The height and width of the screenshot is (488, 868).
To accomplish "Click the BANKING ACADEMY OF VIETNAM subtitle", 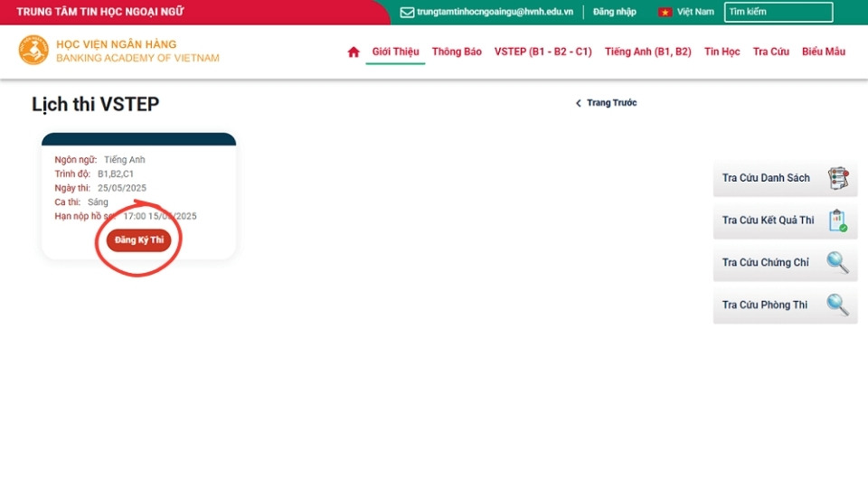I will click(x=137, y=58).
